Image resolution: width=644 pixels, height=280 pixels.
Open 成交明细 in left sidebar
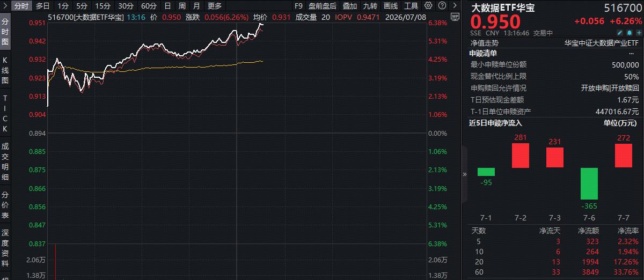(x=5, y=161)
